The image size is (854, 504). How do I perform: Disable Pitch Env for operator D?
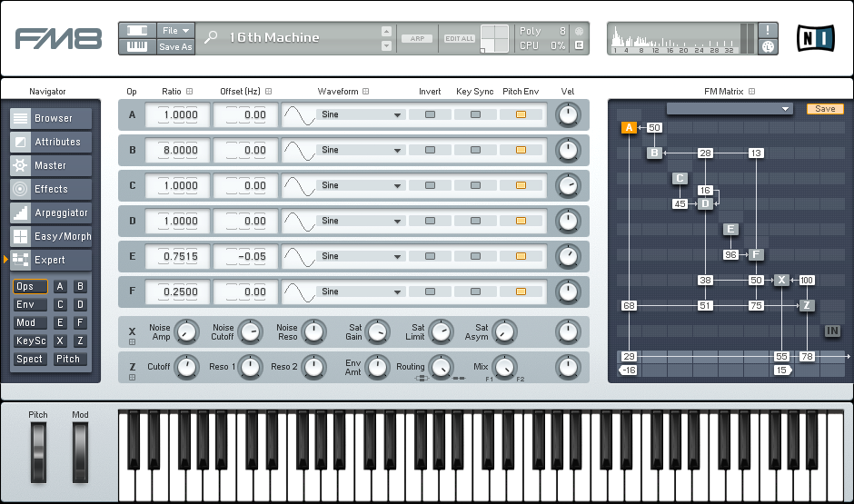point(521,221)
